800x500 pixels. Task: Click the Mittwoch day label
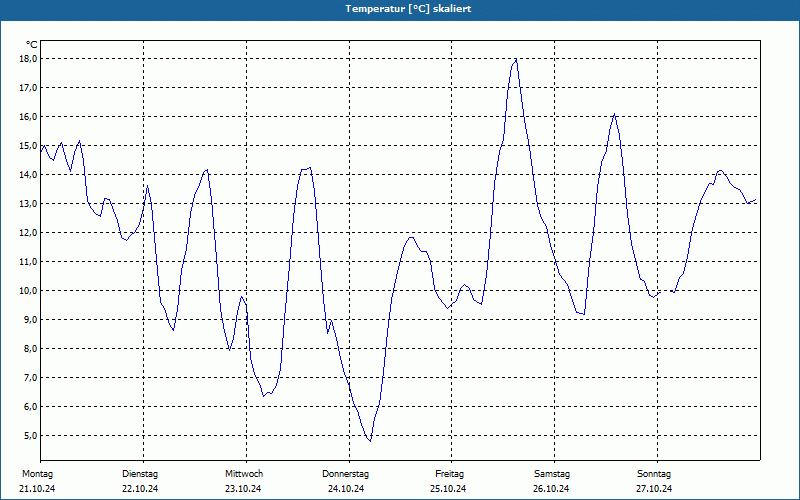click(244, 474)
